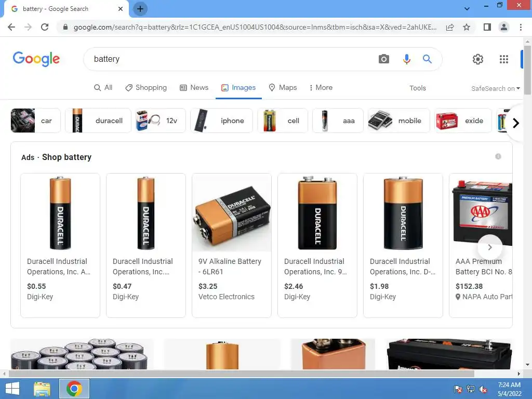
Task: Open the Tools filter button
Action: (417, 88)
